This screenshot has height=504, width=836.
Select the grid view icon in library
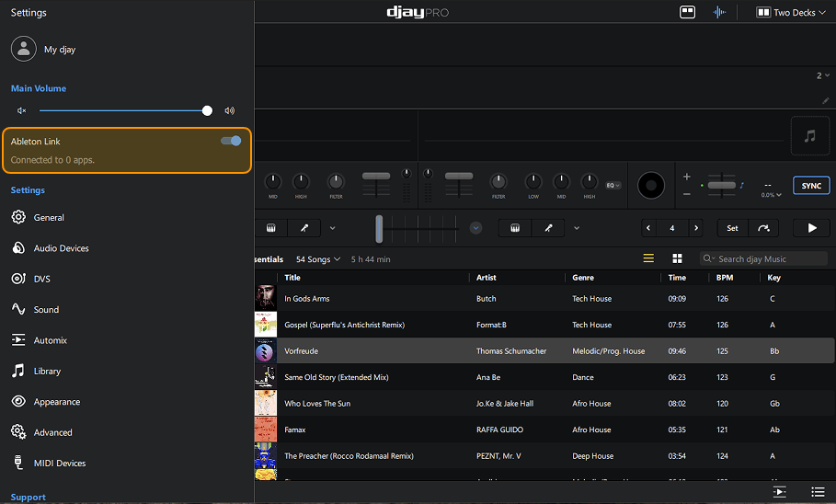(x=677, y=259)
